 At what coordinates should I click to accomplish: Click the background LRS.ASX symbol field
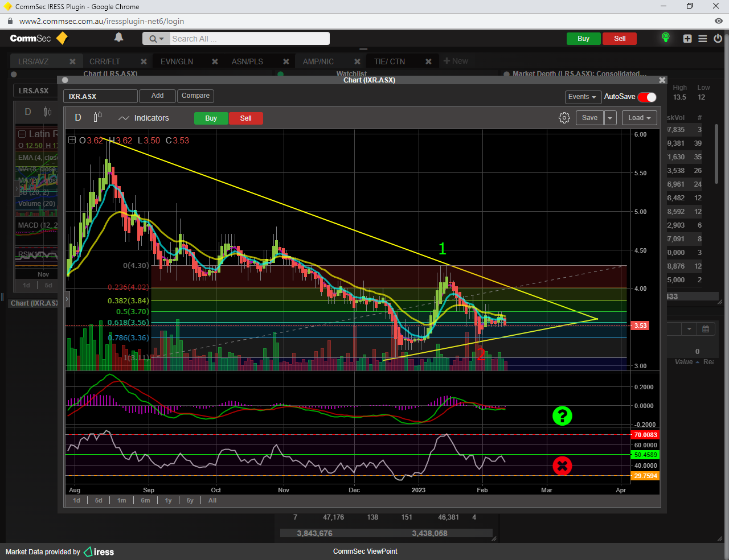35,91
